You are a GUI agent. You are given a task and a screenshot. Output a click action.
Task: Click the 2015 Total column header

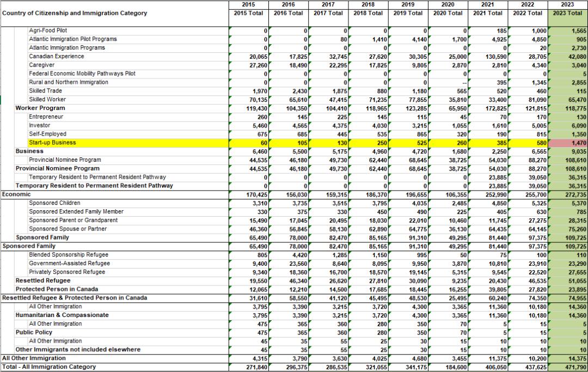click(x=248, y=13)
